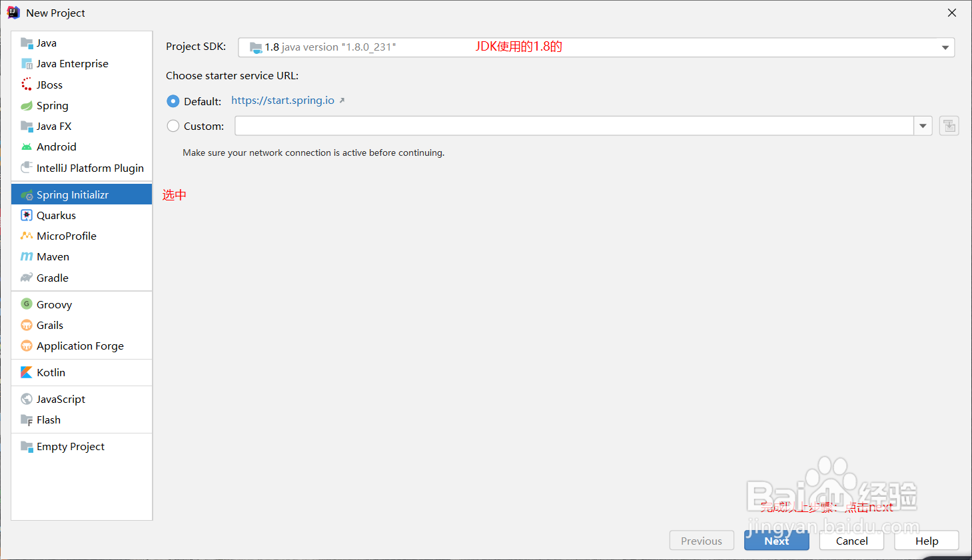This screenshot has width=972, height=560.
Task: Select MicroProfile project type
Action: click(x=82, y=236)
